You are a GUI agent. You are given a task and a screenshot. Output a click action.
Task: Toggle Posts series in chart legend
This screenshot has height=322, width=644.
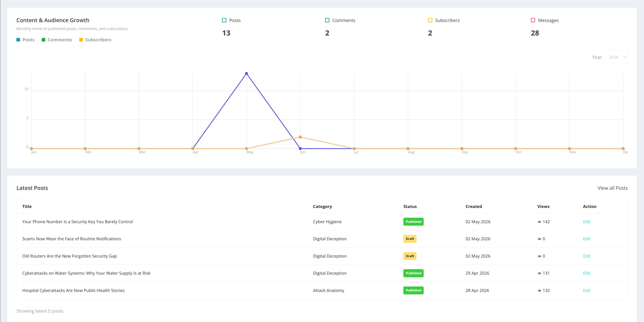[26, 40]
